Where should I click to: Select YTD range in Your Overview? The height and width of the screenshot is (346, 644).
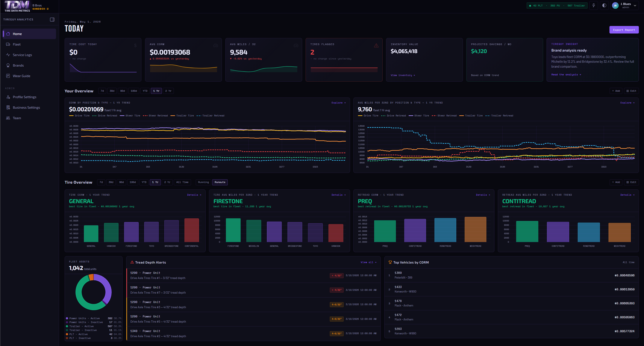pyautogui.click(x=145, y=91)
